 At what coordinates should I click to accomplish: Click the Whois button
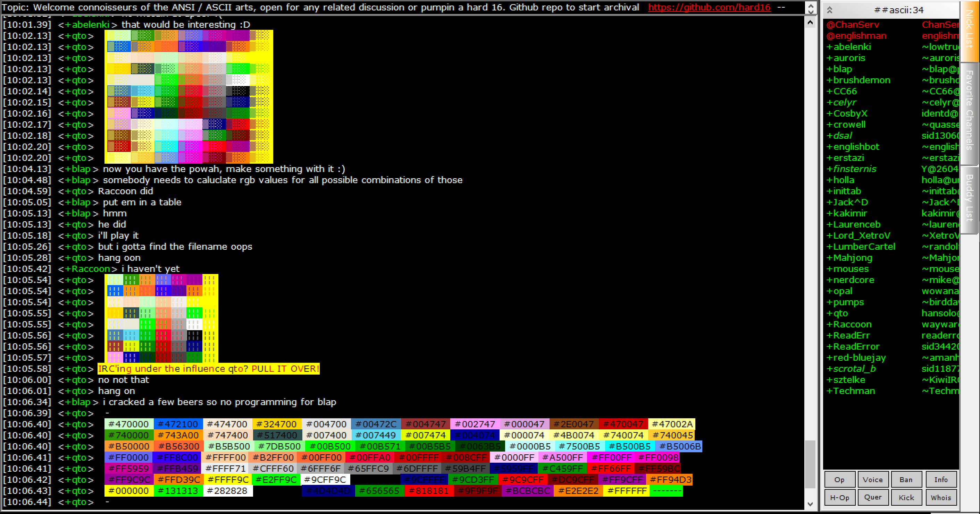click(941, 497)
